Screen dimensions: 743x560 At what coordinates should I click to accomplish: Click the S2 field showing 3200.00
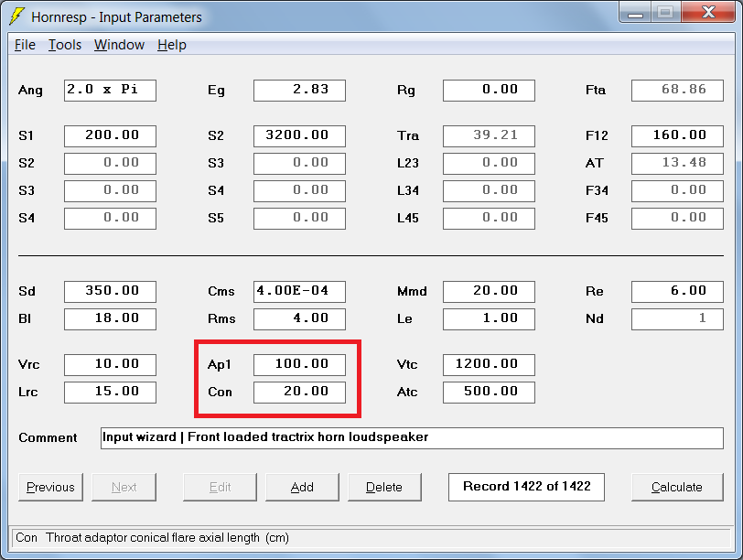[299, 136]
